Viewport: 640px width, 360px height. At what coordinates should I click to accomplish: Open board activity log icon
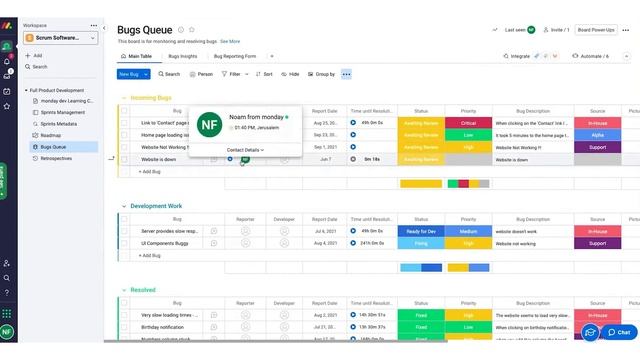[x=495, y=30]
